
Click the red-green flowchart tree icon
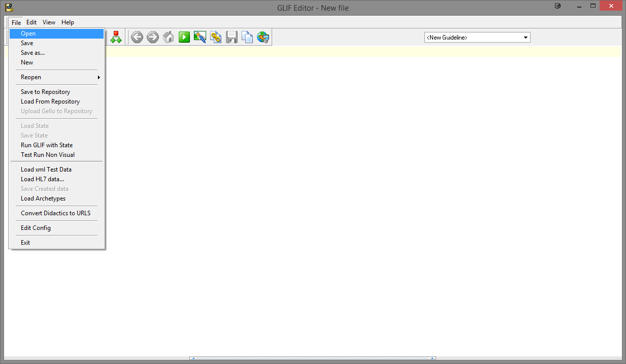tap(116, 37)
